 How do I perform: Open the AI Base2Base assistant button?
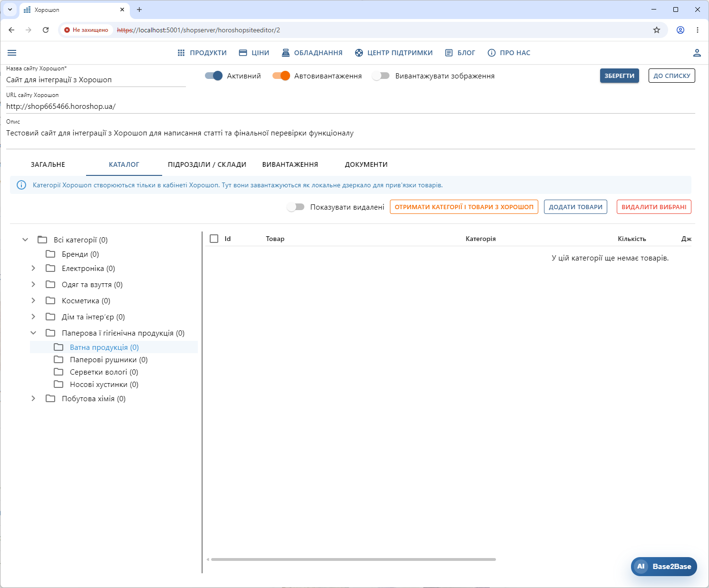(664, 566)
